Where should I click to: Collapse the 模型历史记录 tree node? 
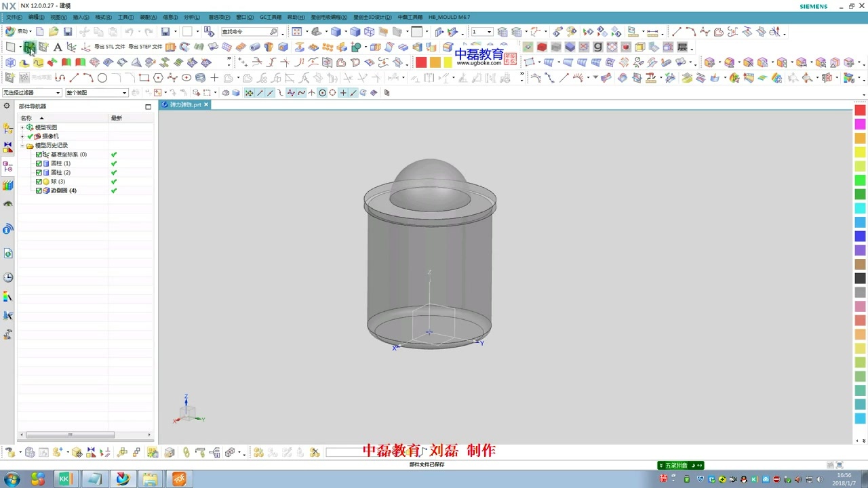click(x=22, y=146)
